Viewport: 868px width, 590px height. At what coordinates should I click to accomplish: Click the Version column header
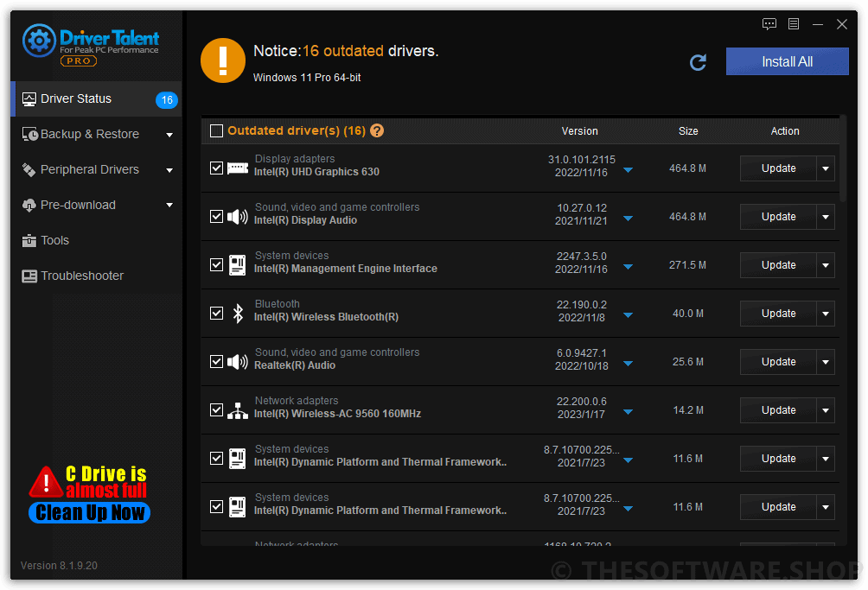click(579, 131)
